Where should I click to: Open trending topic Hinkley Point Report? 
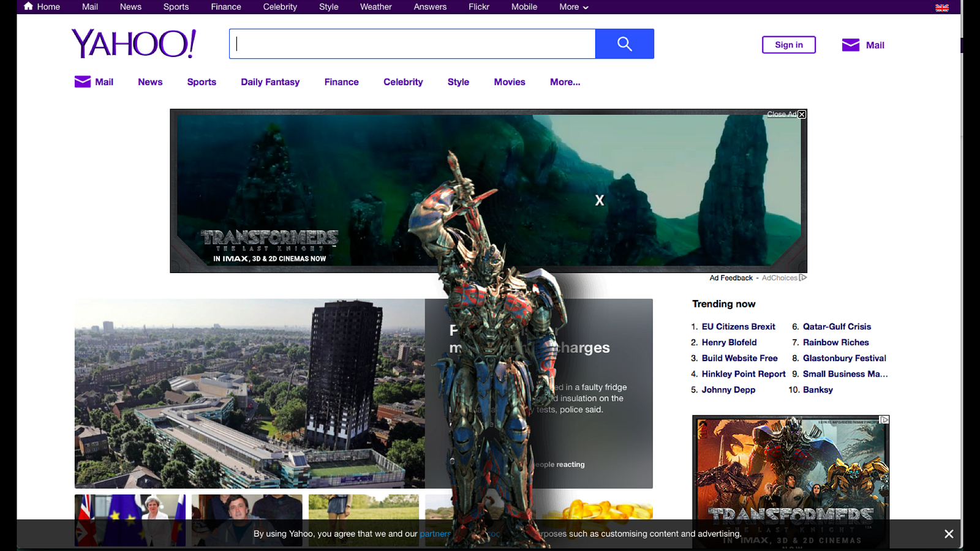[x=744, y=374]
